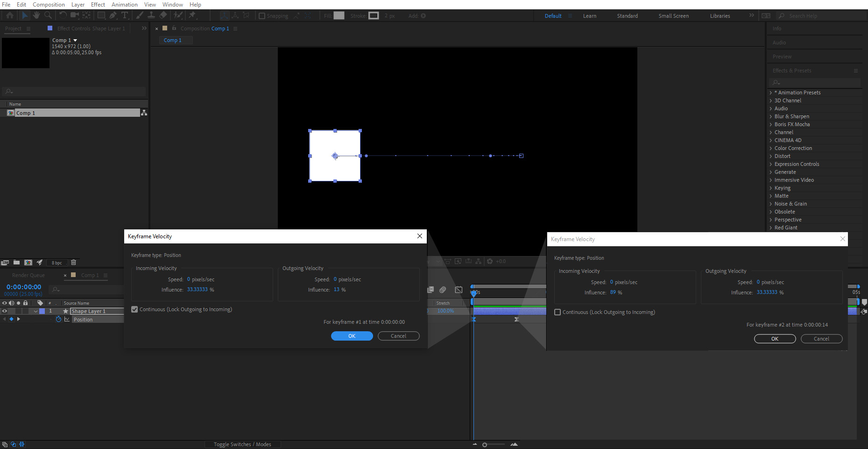This screenshot has width=868, height=449.
Task: Confirm keyframe #1 velocity with OK
Action: coord(352,336)
